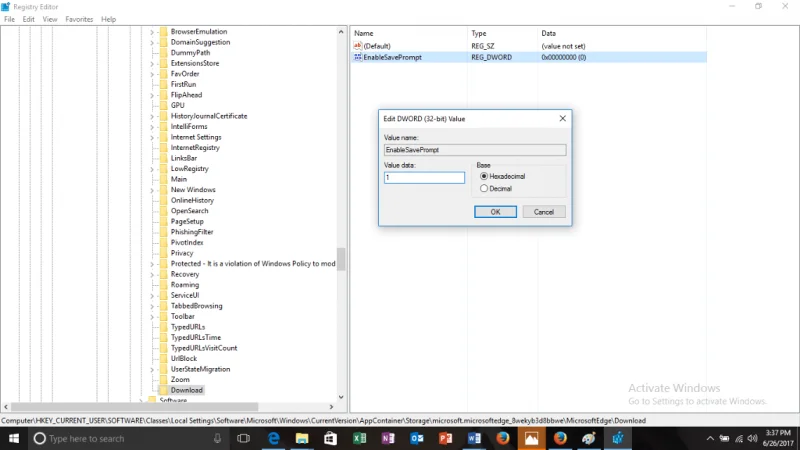Open File Explorer from the taskbar
The width and height of the screenshot is (800, 450).
pyautogui.click(x=302, y=439)
